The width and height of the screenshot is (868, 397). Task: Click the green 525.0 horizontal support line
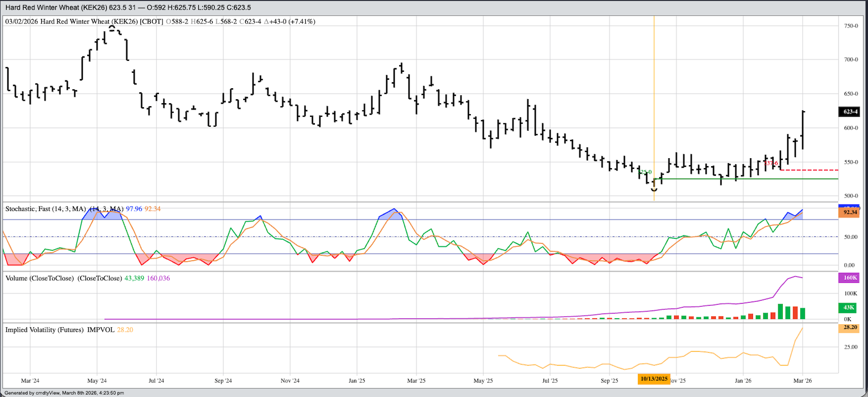(747, 179)
